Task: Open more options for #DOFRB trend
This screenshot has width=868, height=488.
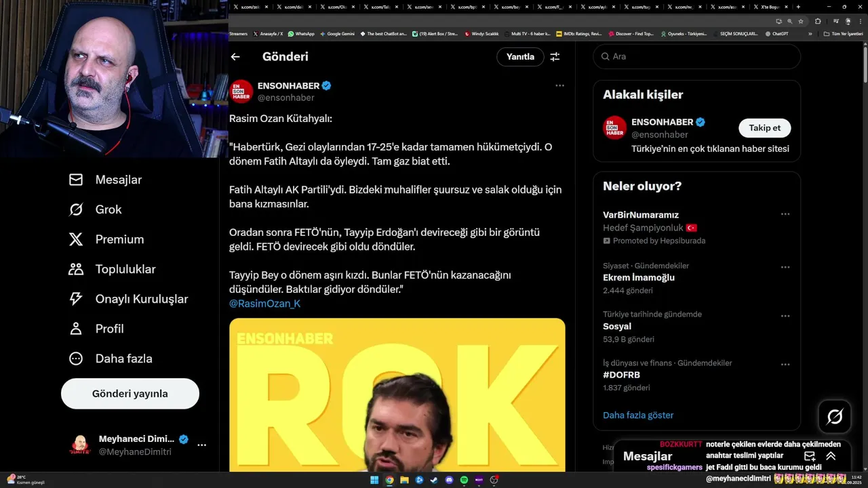Action: click(x=785, y=365)
